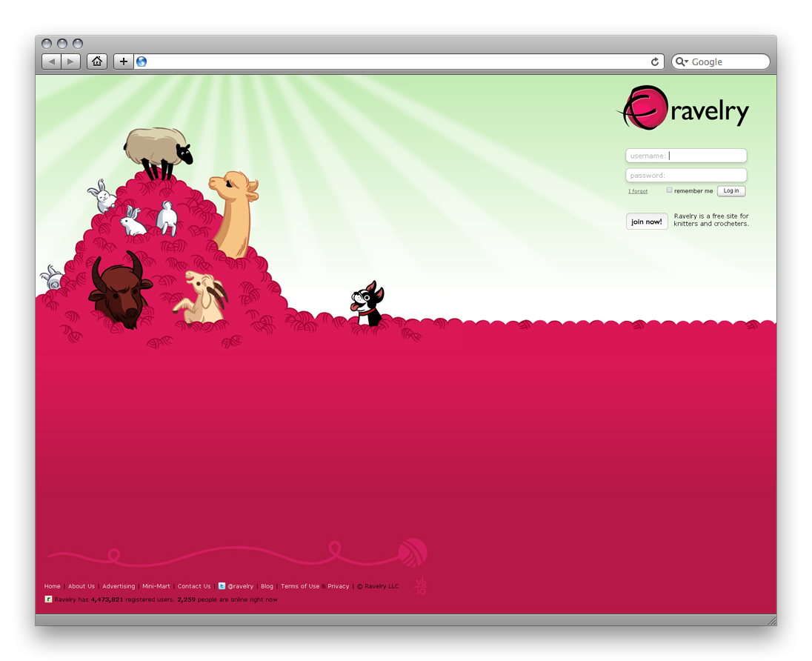Click the '4,473,821' registered users count

[107, 599]
